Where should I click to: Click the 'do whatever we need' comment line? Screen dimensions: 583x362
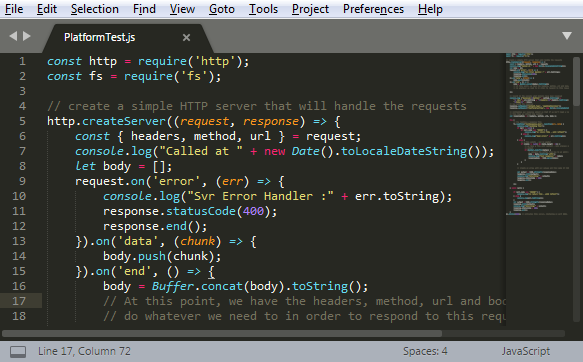coord(304,317)
